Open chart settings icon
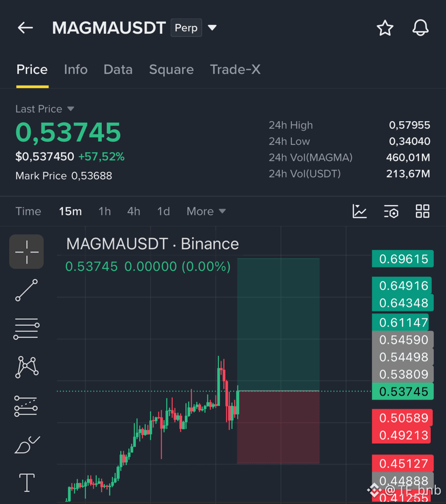 point(391,211)
